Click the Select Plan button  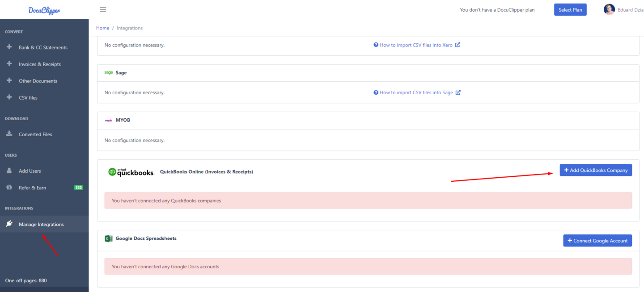[570, 10]
